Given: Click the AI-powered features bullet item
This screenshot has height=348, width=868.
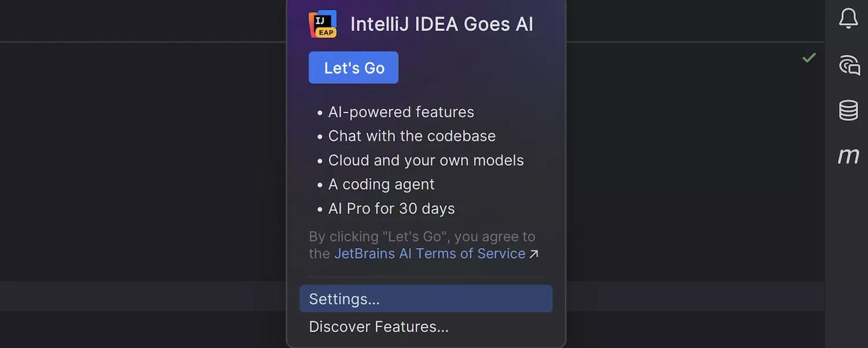Looking at the screenshot, I should click(x=401, y=112).
